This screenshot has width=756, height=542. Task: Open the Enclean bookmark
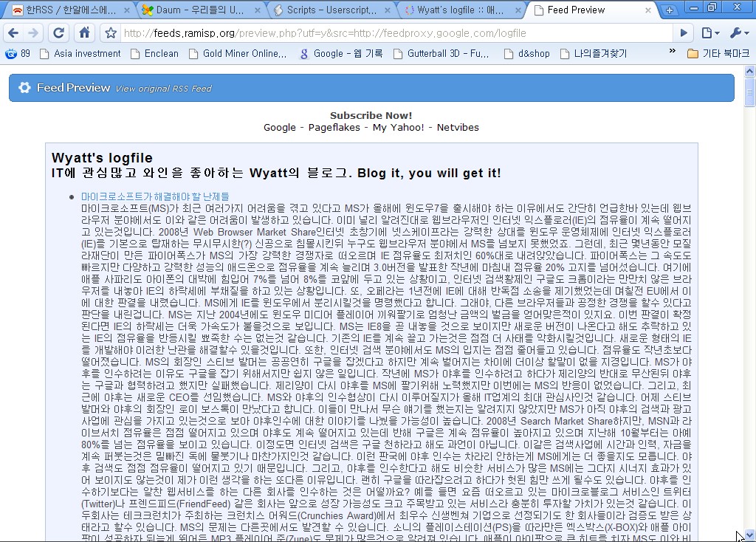coord(154,53)
